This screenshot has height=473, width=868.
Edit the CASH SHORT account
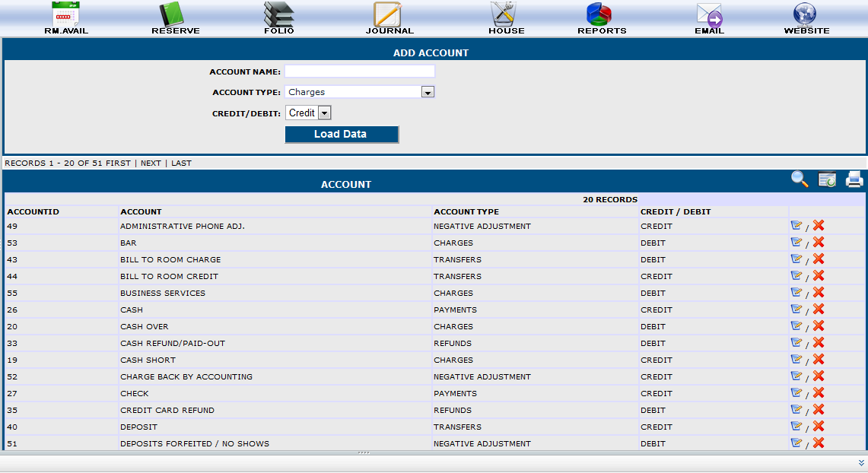796,359
